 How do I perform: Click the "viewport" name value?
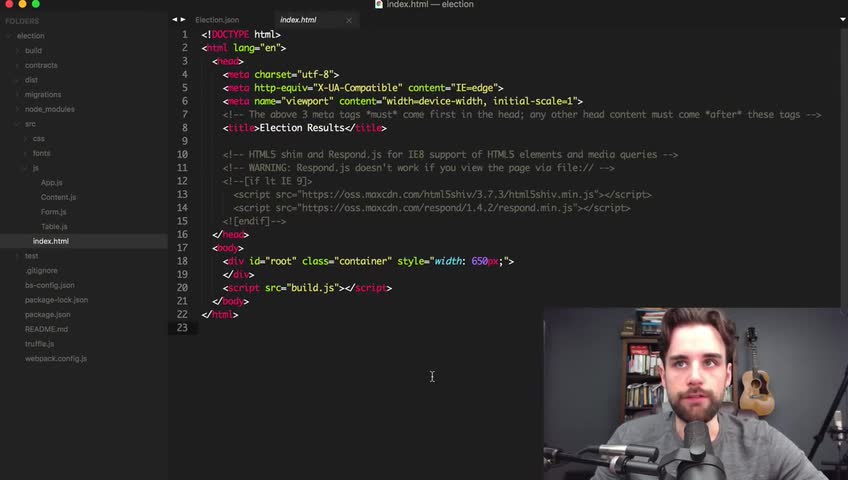pos(307,101)
